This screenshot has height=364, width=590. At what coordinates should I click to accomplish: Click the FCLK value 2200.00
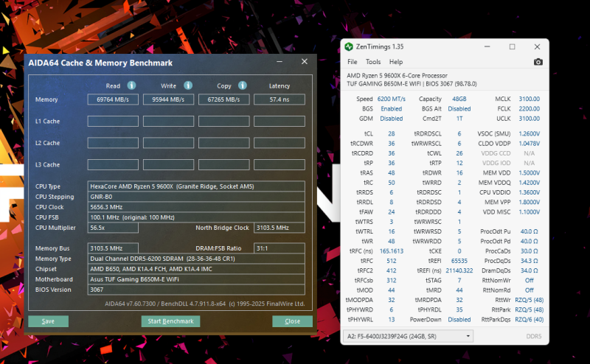(529, 108)
